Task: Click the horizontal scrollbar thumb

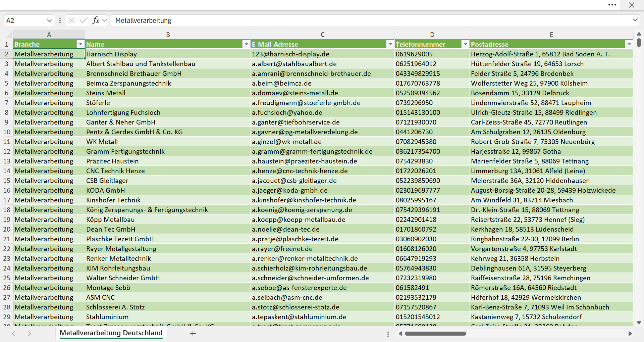Action: [435, 334]
